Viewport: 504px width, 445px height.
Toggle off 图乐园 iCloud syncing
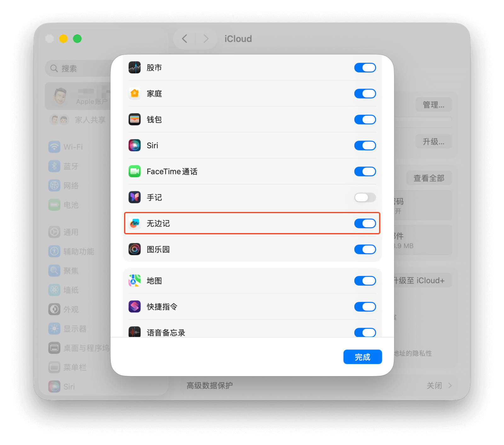point(365,249)
